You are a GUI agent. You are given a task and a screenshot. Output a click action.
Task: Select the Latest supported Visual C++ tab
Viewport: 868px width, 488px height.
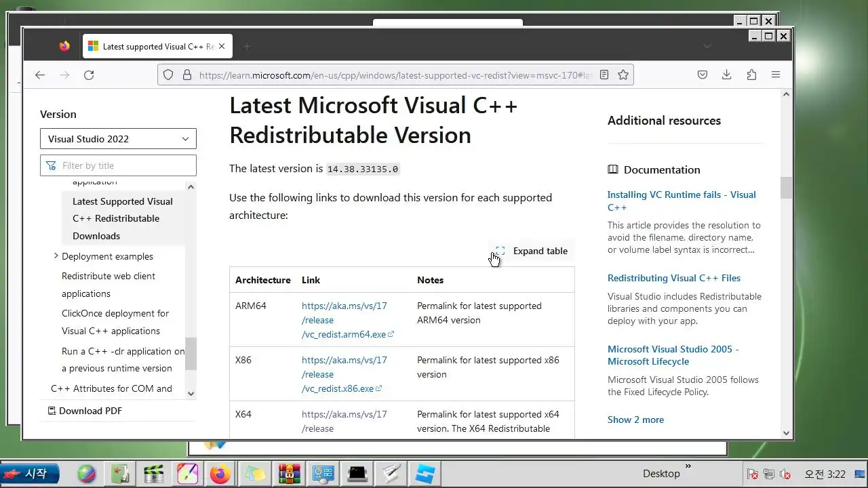coord(157,47)
